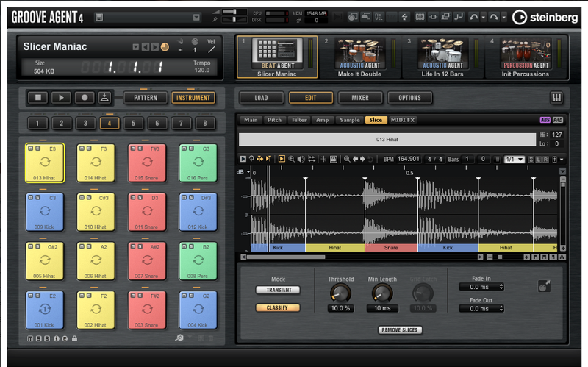Open the Sample edit tab
The height and width of the screenshot is (367, 588).
coord(350,120)
